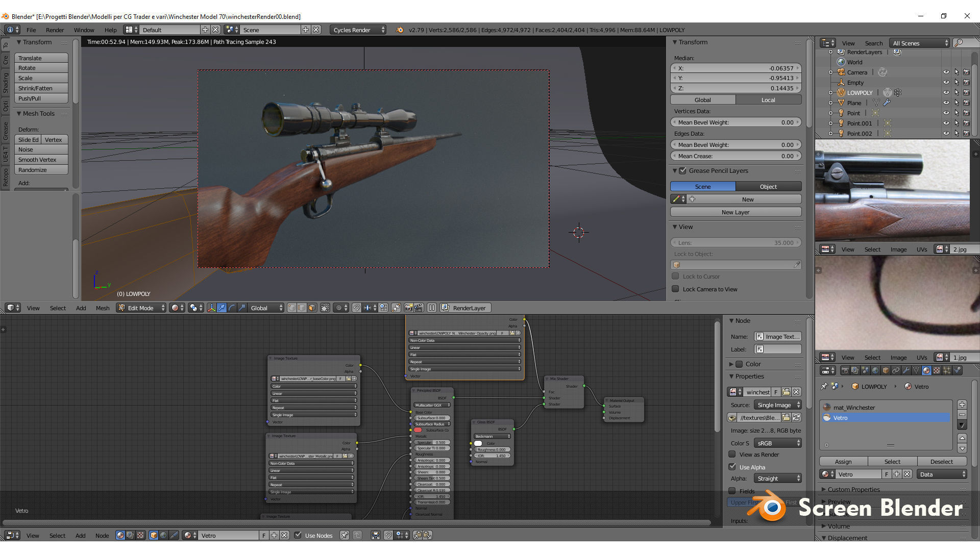Image resolution: width=980 pixels, height=551 pixels.
Task: Adjust the vertices Mean Bevel Weight slider
Action: (736, 122)
